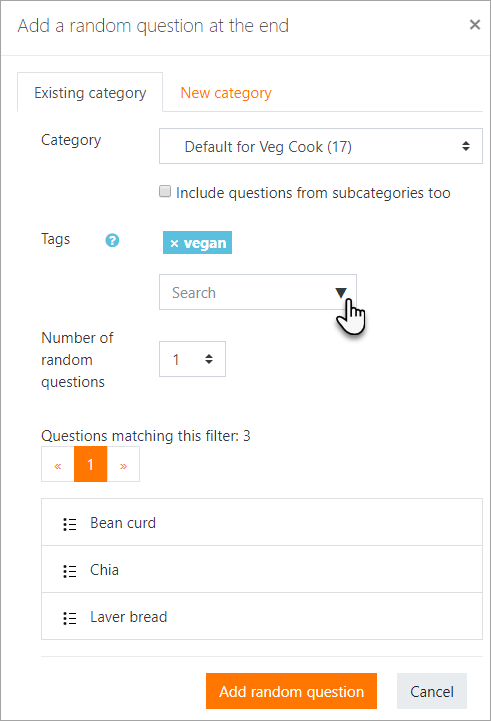
Task: Open the number of random questions selector
Action: pyautogui.click(x=192, y=359)
